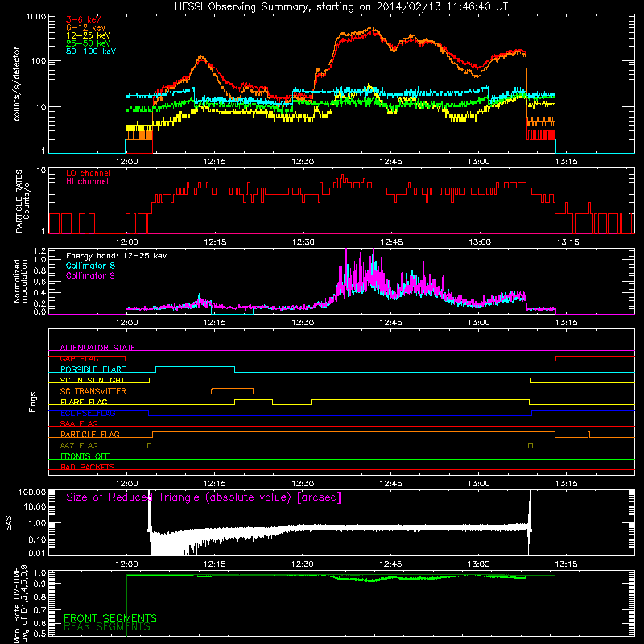Click the 12:30 tick under particle rates plot

[303, 242]
